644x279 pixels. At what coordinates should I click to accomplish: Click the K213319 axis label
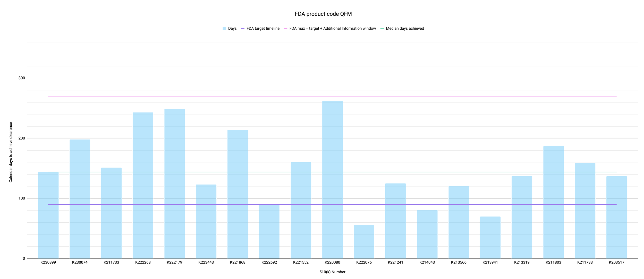pos(522,263)
